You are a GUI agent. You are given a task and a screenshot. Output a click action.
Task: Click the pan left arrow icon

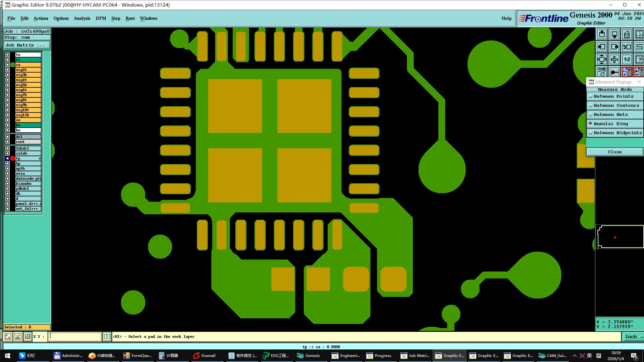[x=602, y=47]
